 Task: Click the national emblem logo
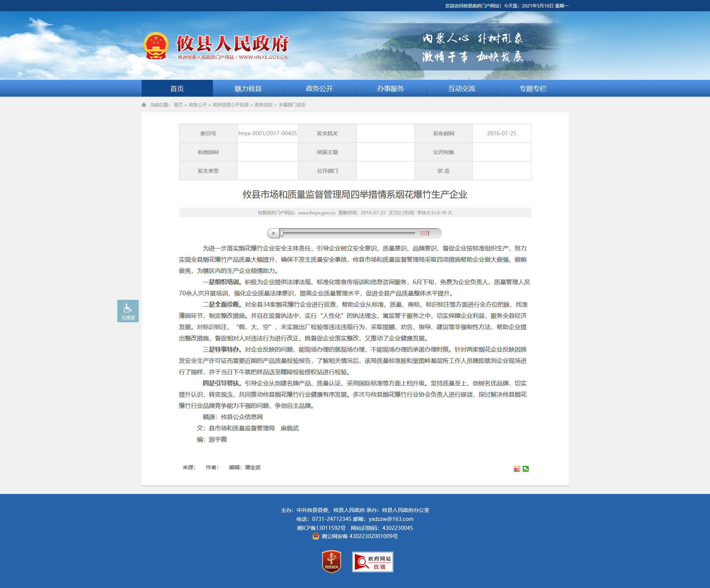click(x=156, y=46)
